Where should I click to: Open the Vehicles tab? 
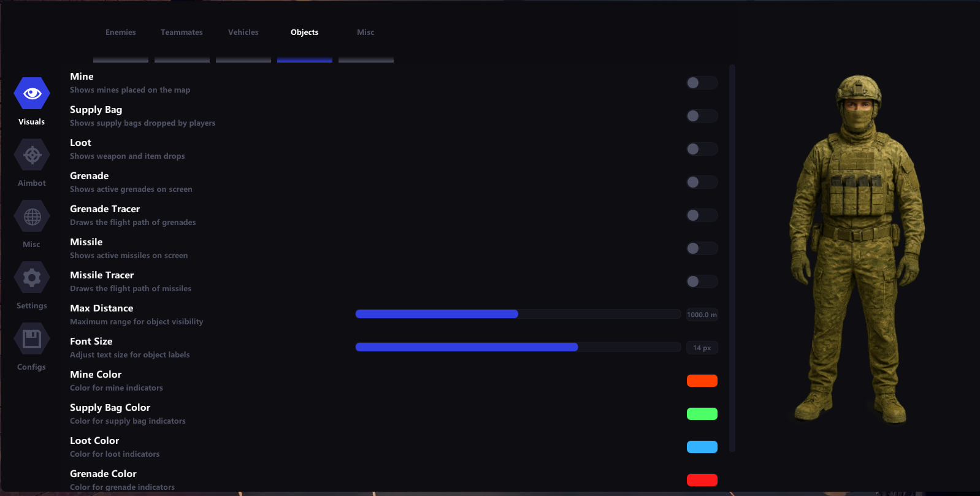point(243,32)
